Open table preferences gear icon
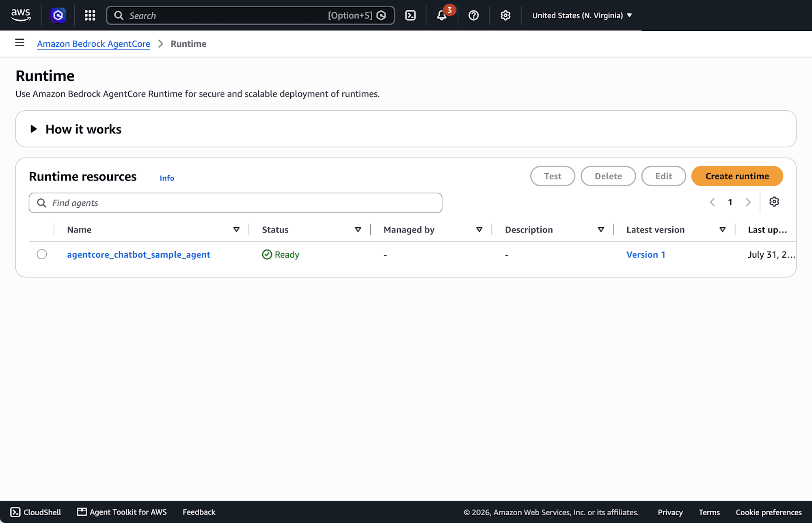Viewport: 812px width, 523px height. click(774, 202)
